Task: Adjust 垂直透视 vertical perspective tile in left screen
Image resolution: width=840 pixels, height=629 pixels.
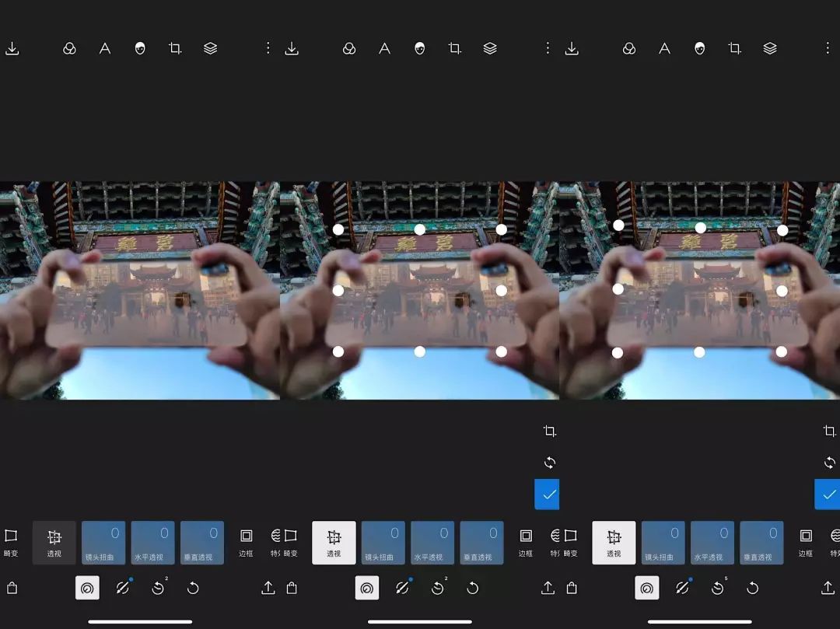Action: pos(202,543)
